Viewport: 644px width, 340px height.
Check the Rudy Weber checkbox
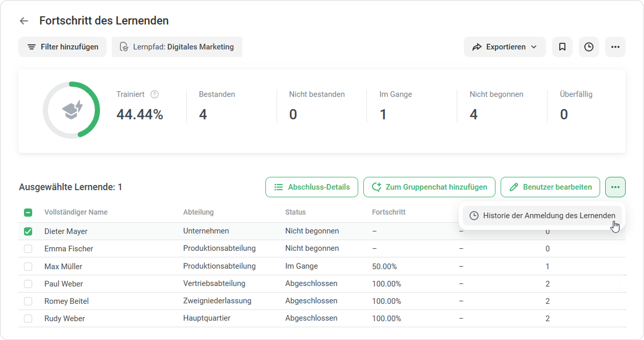coord(28,319)
